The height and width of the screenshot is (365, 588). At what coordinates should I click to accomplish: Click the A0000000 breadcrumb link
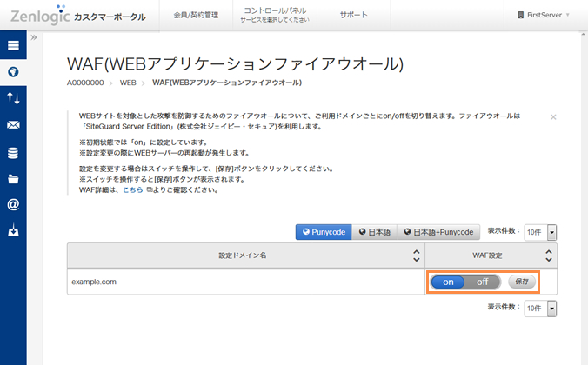coord(85,83)
